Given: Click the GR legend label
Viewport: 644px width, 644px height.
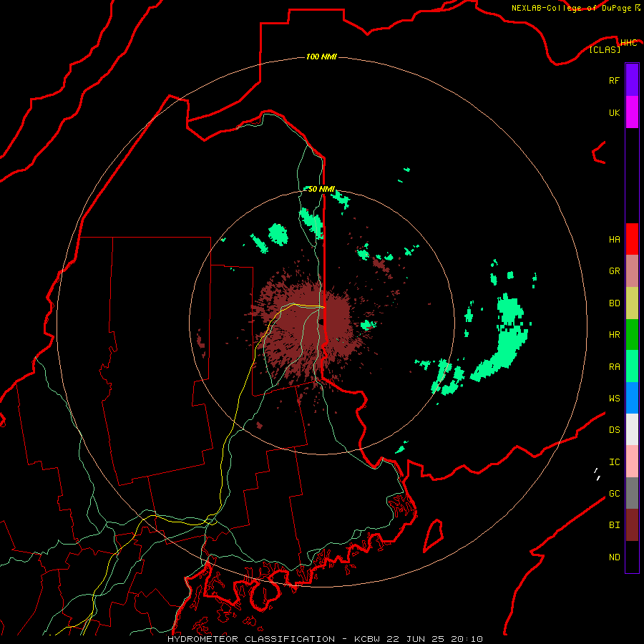Looking at the screenshot, I should pyautogui.click(x=614, y=271).
